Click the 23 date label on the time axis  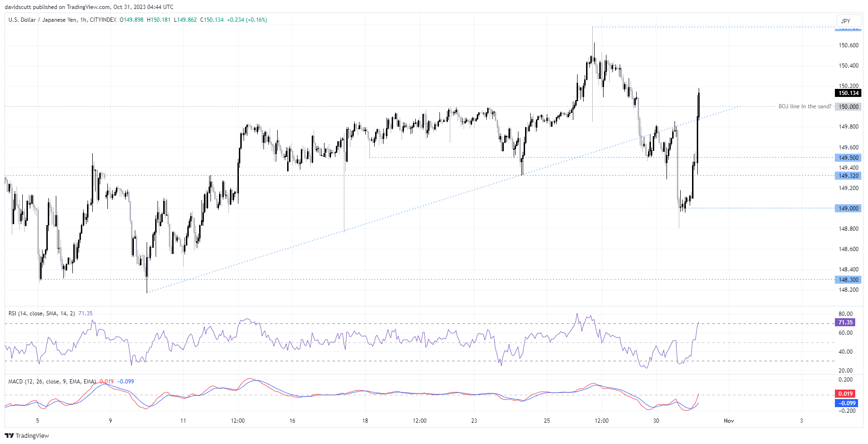point(474,421)
